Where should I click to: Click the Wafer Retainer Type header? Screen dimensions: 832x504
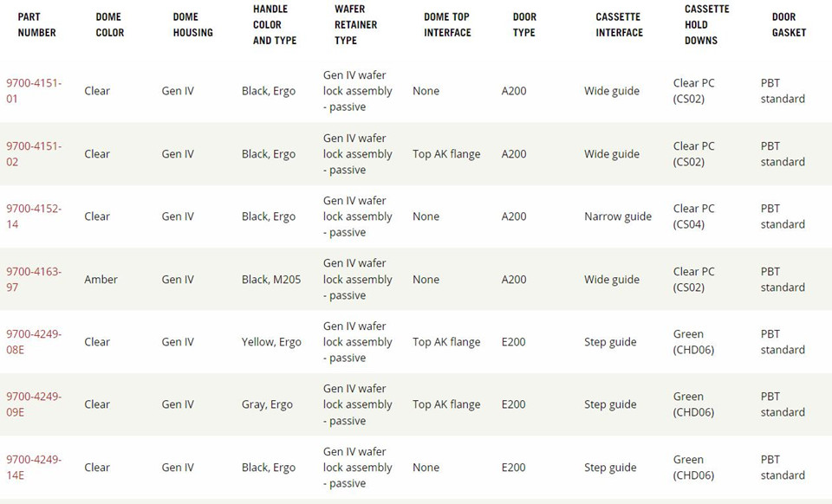[x=355, y=24]
